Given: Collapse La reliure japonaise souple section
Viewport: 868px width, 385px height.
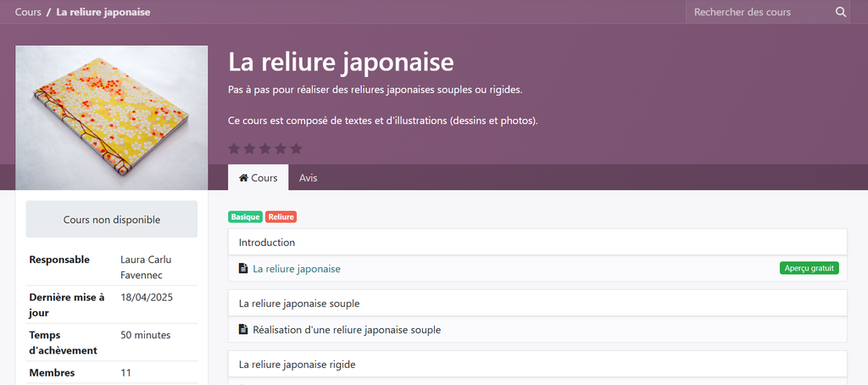Looking at the screenshot, I should (537, 303).
